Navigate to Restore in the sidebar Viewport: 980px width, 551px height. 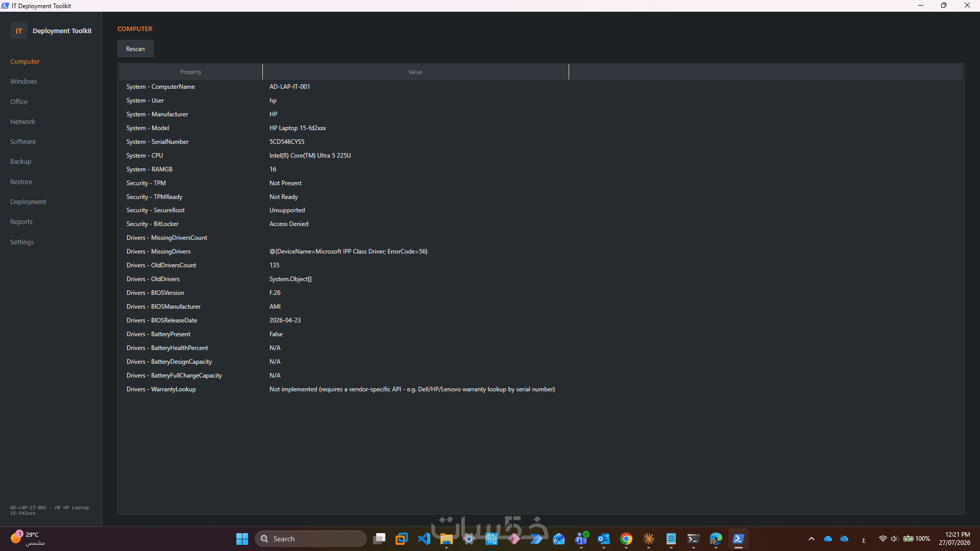21,182
